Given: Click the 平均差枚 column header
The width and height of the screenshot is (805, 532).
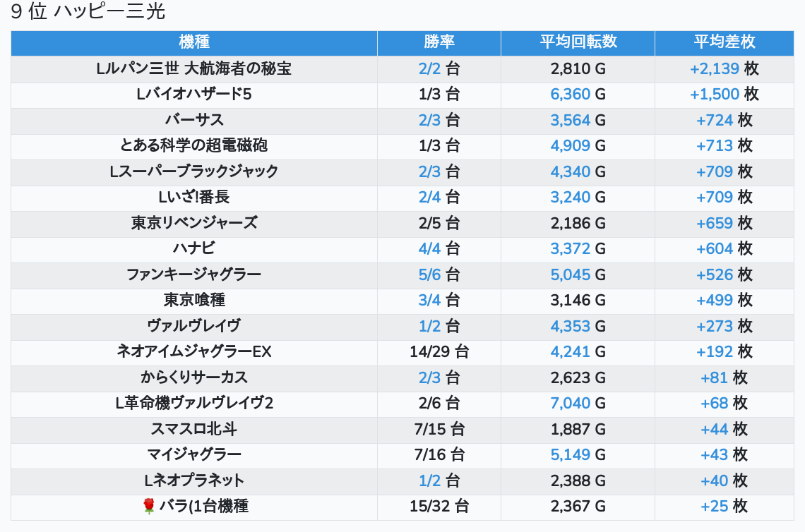Looking at the screenshot, I should (x=724, y=42).
